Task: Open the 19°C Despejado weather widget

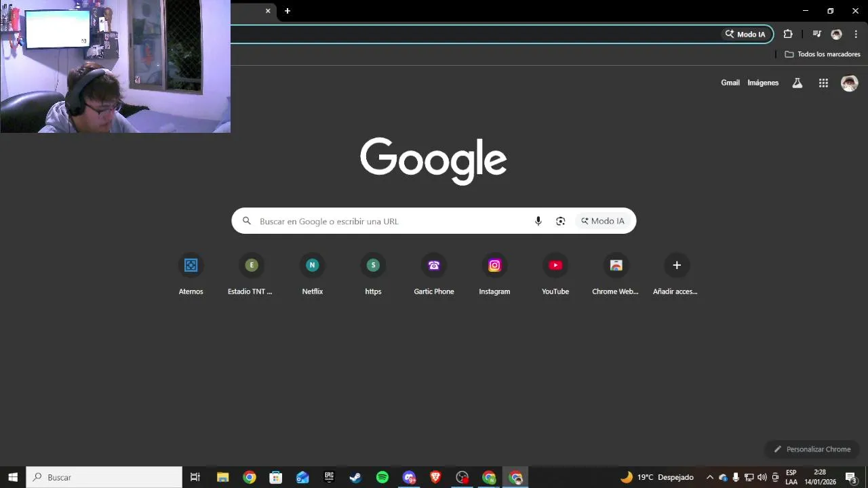Action: click(657, 477)
